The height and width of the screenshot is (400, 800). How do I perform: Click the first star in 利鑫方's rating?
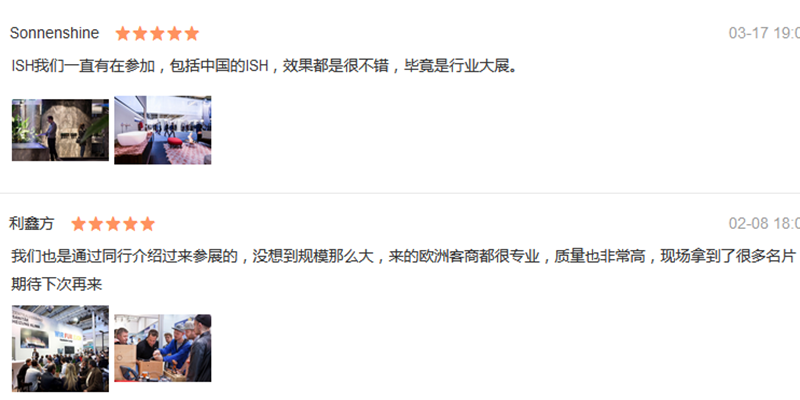[x=79, y=224]
